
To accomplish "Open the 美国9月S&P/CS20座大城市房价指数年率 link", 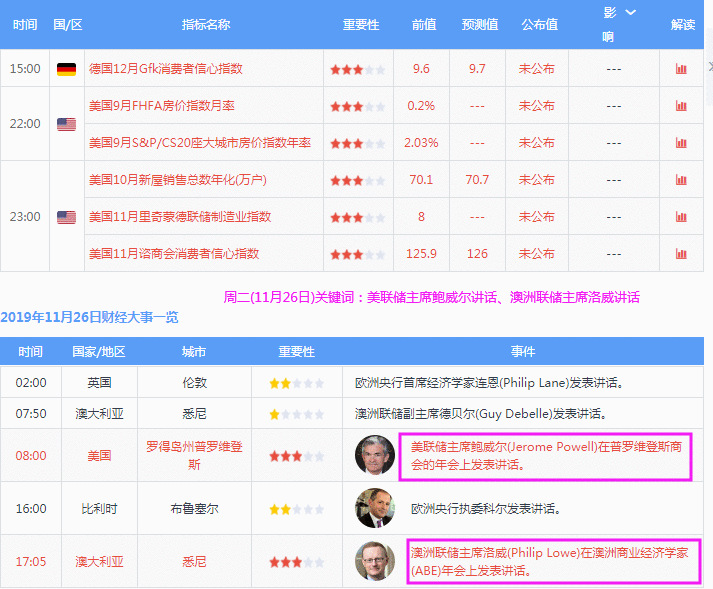I will [x=200, y=143].
